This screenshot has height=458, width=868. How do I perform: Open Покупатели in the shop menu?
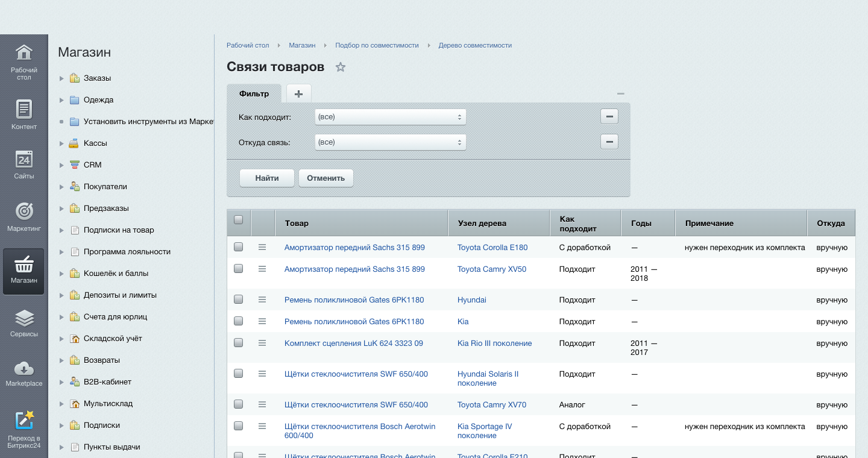pyautogui.click(x=105, y=187)
